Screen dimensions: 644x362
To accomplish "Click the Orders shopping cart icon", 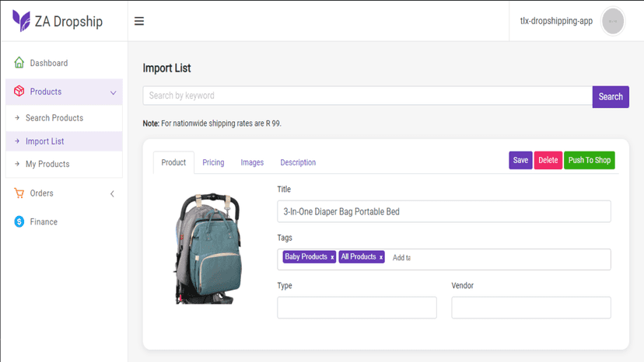I will [19, 193].
